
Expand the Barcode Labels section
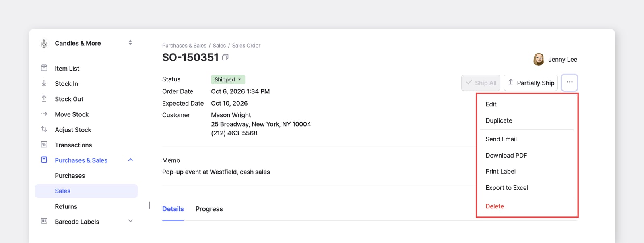click(x=130, y=221)
